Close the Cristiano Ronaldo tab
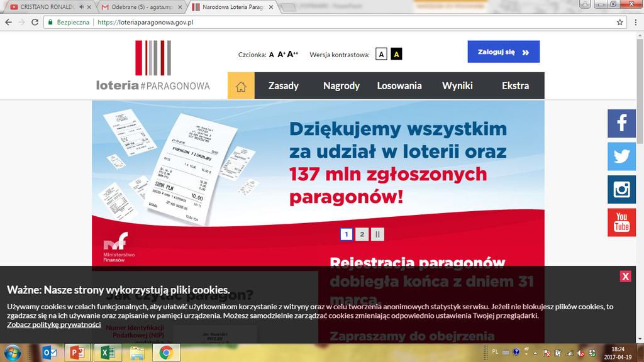644x362 pixels. (89, 7)
